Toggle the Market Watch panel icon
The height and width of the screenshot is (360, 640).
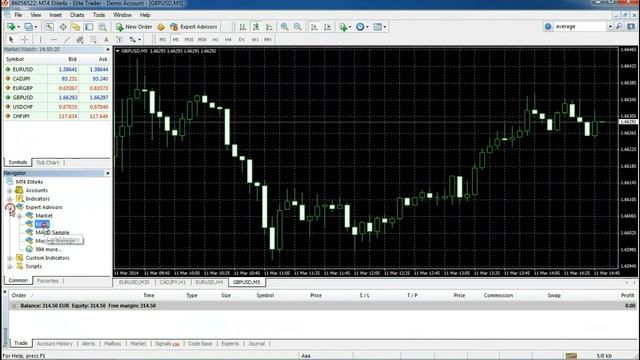coord(49,27)
